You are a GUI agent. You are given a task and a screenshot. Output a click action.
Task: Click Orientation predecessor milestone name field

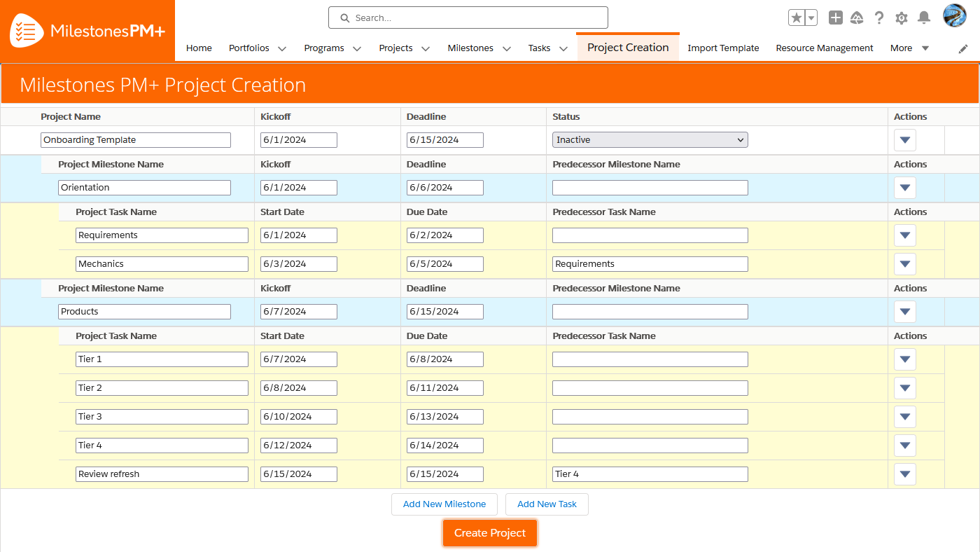[650, 188]
